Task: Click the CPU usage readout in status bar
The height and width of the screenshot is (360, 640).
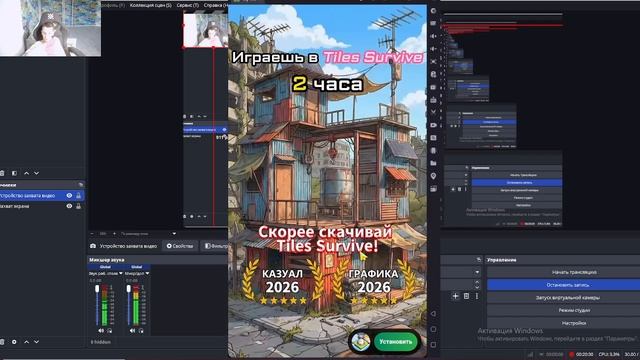Action: pos(609,354)
